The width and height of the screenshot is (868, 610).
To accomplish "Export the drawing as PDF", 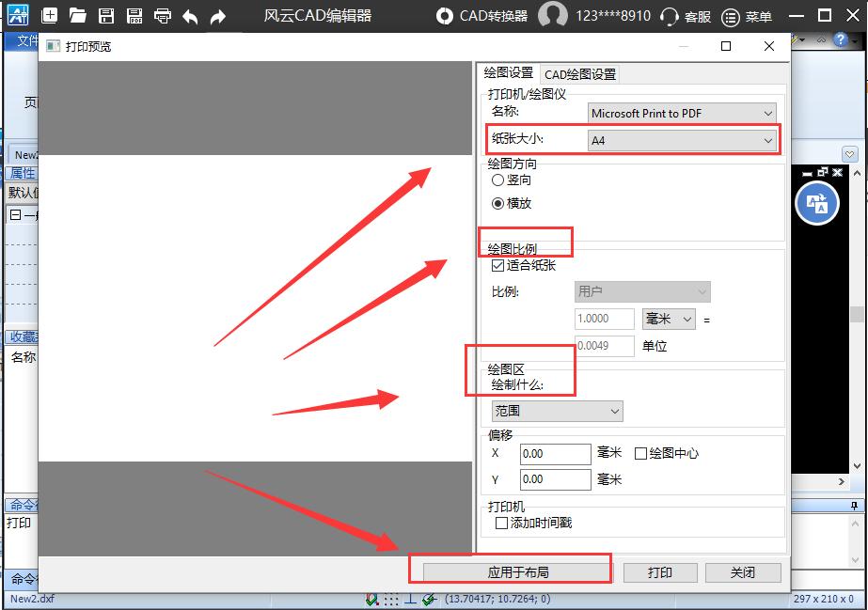I will (x=134, y=15).
